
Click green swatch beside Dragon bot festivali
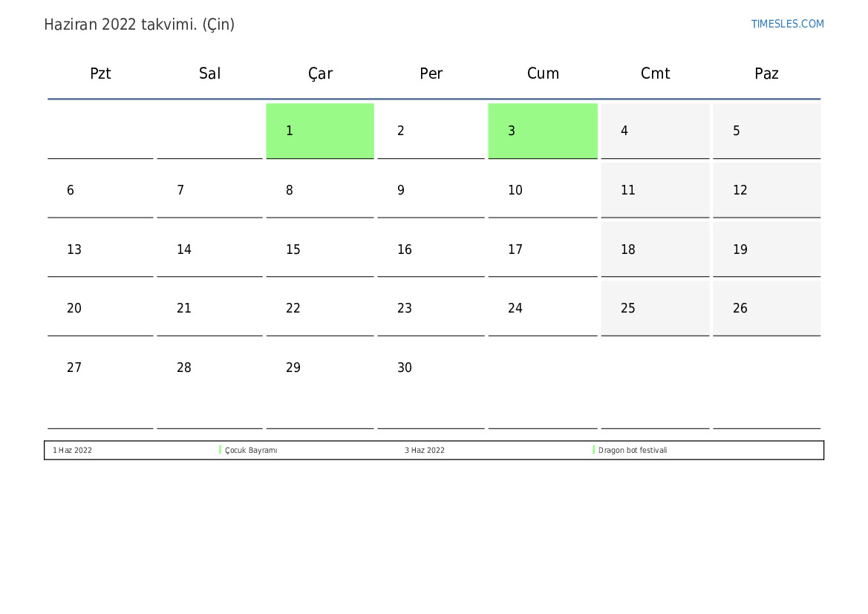coord(594,450)
